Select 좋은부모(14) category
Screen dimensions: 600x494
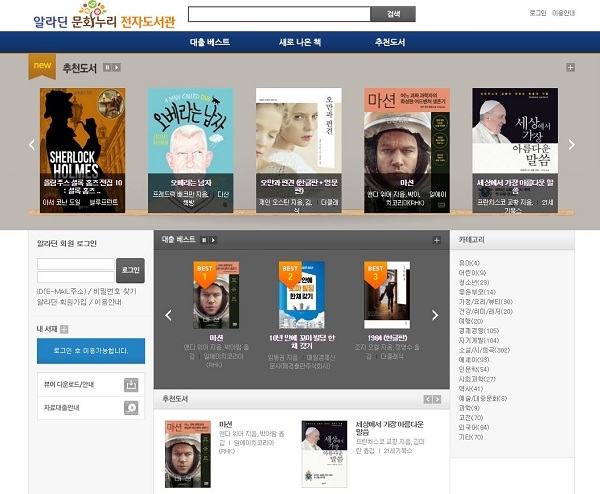click(x=477, y=292)
